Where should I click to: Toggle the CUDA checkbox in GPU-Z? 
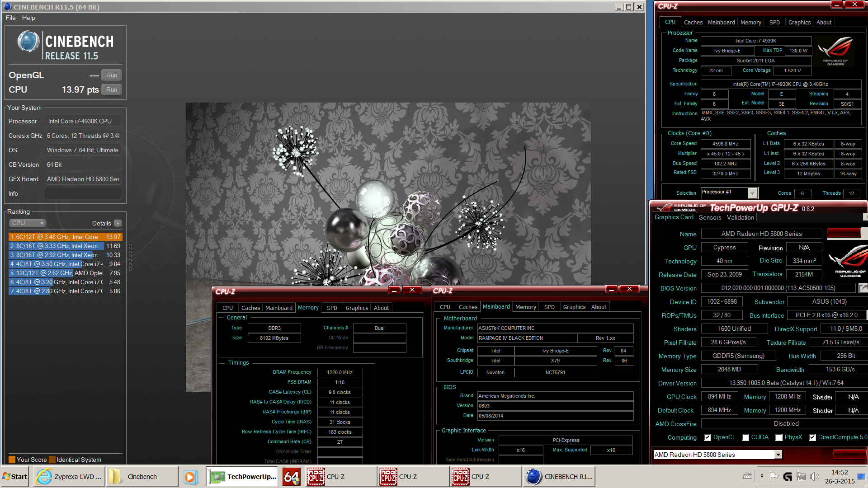(x=745, y=437)
